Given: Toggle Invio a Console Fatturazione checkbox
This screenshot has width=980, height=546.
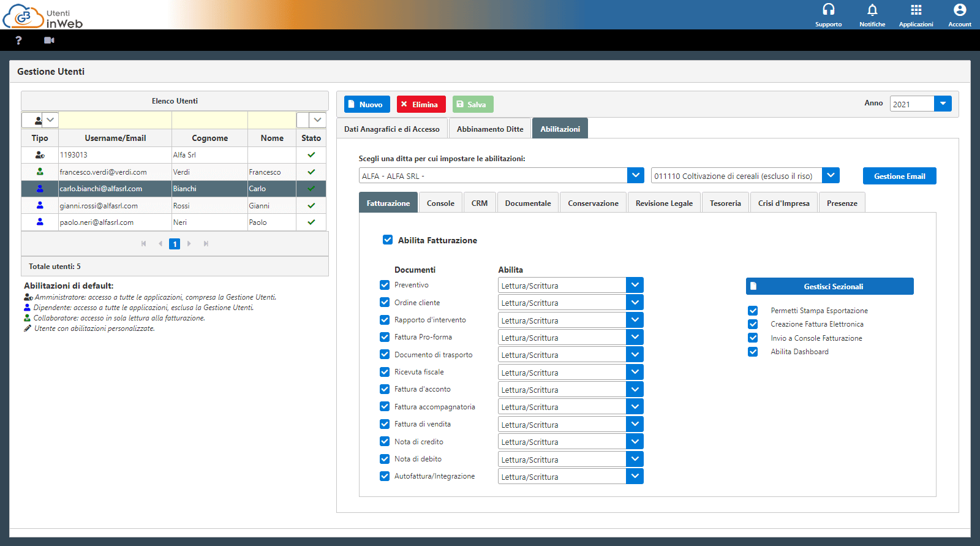Looking at the screenshot, I should (x=753, y=338).
